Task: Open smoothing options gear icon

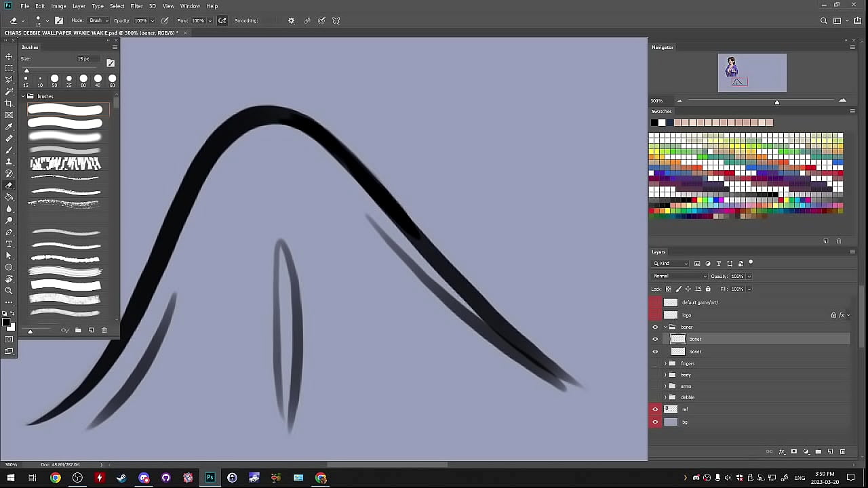Action: coord(292,20)
